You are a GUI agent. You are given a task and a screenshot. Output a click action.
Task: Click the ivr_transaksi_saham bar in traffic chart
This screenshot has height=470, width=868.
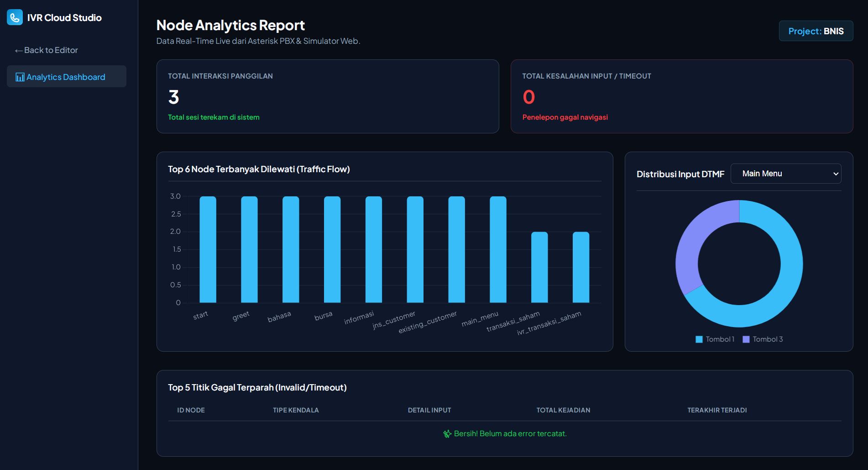(x=581, y=267)
